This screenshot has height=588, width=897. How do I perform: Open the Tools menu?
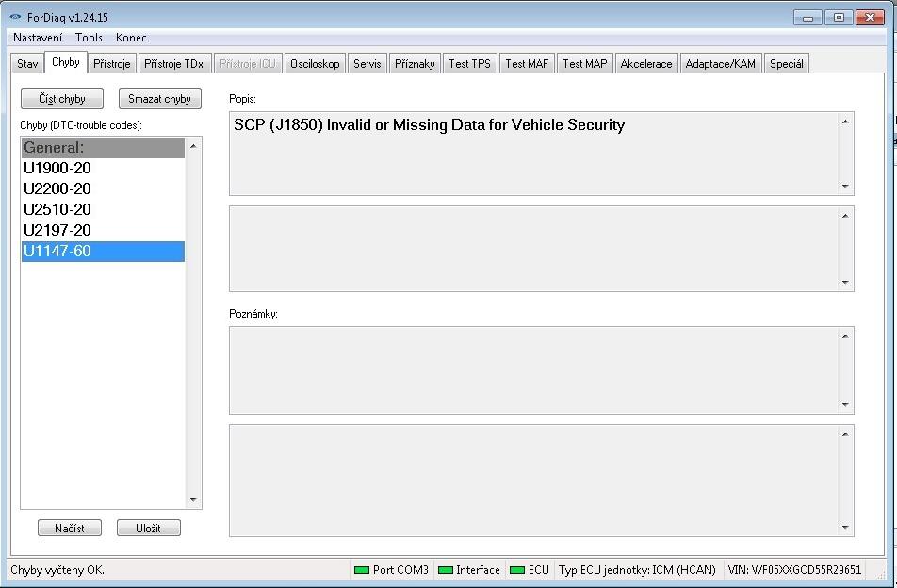tap(90, 38)
